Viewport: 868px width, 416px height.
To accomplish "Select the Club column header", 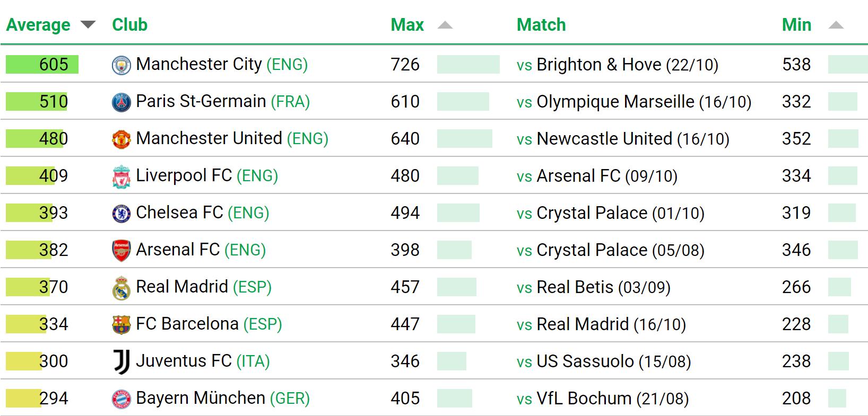I will coord(129,24).
